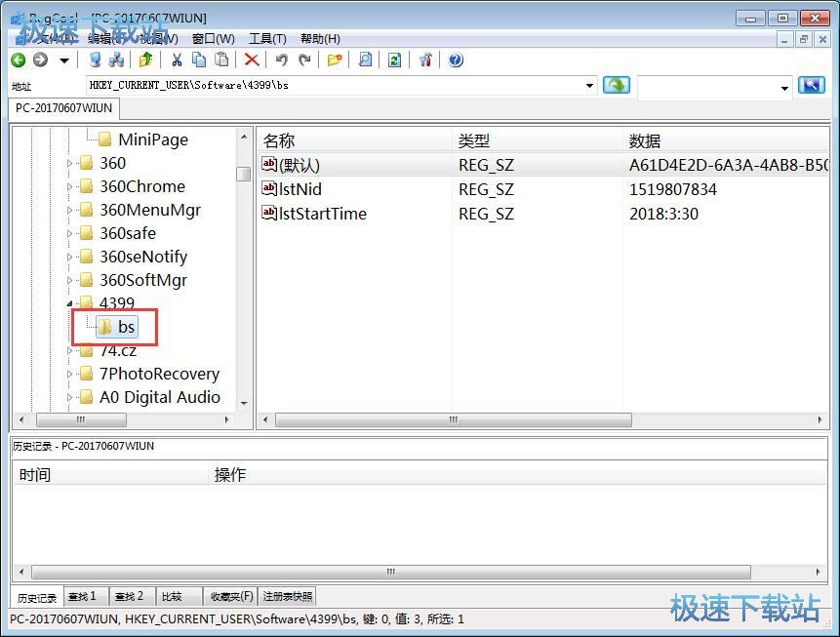The height and width of the screenshot is (637, 840).
Task: Click the Paste clipboard icon
Action: point(222,60)
